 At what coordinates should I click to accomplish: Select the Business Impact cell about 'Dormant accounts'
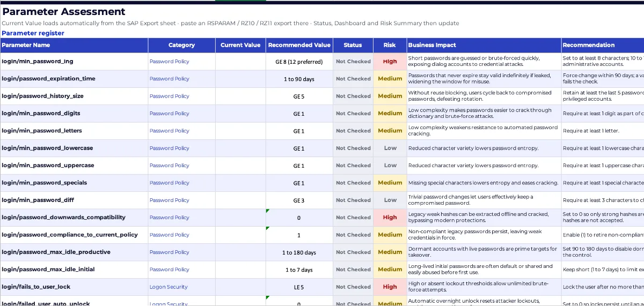pos(484,252)
